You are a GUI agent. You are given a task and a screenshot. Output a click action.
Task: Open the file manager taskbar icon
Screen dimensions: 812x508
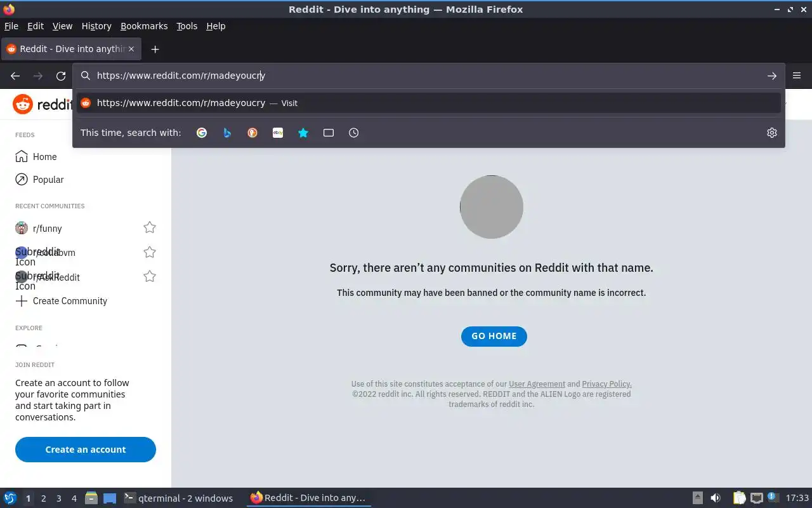point(91,498)
